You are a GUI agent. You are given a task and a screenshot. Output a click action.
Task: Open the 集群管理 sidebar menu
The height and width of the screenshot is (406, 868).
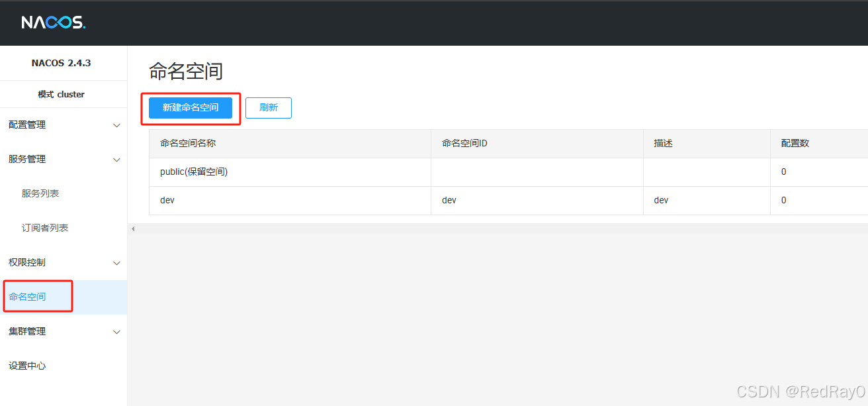pos(64,332)
